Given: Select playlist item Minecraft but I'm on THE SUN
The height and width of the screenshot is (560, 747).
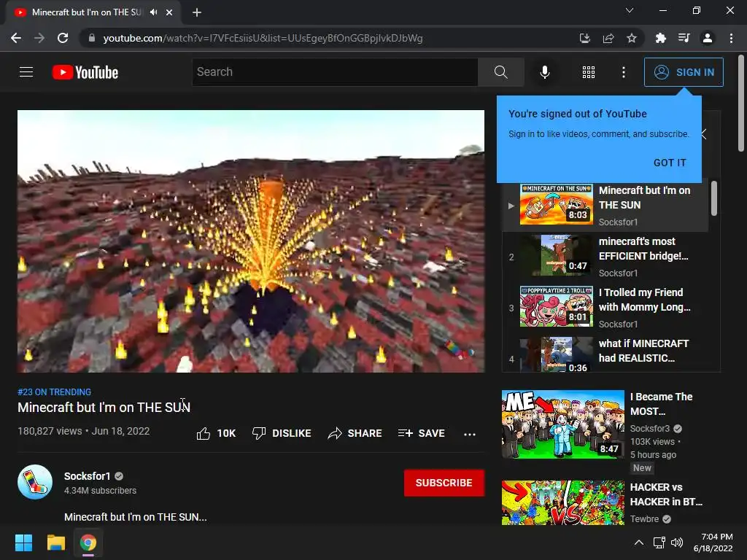Looking at the screenshot, I should [605, 206].
